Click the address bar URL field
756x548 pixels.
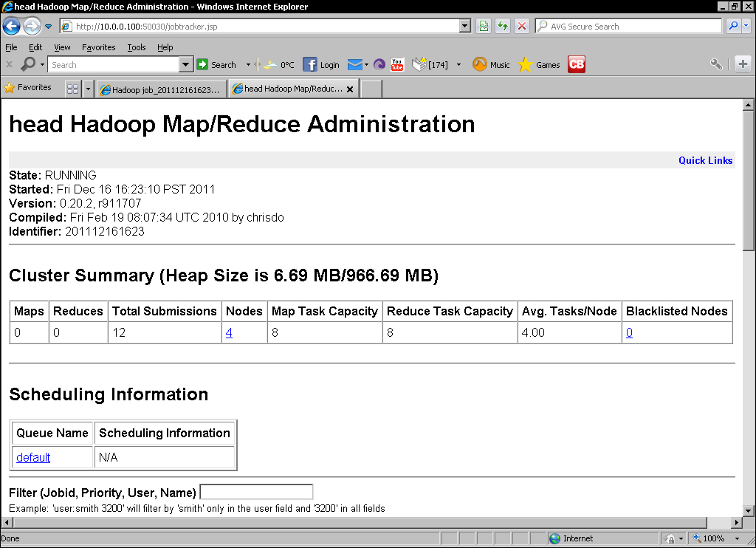coord(261,26)
